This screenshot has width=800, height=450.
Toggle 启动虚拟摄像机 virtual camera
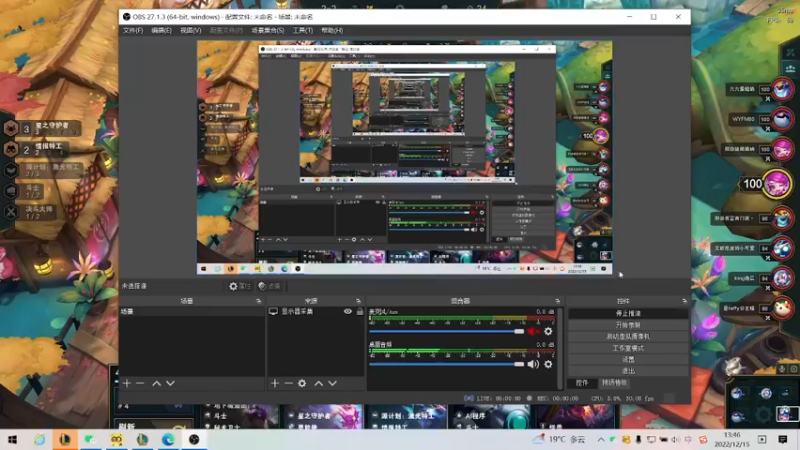[x=628, y=336]
